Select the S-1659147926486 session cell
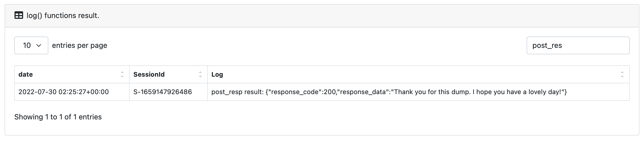The image size is (644, 142). click(163, 92)
